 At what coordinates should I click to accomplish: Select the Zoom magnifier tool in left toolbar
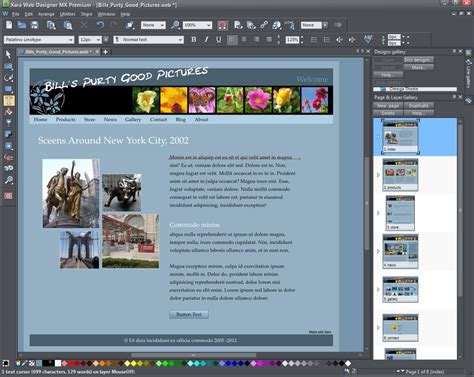pos(8,180)
